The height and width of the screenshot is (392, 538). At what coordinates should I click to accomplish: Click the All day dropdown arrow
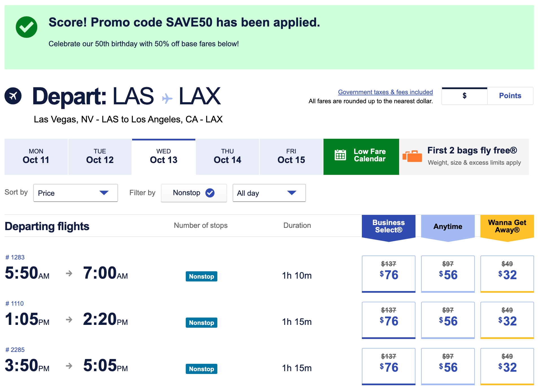coord(292,193)
